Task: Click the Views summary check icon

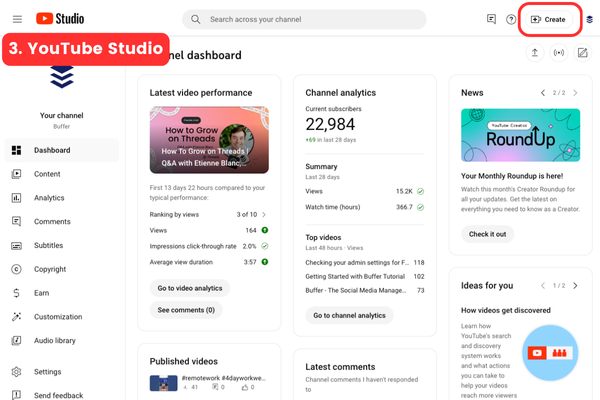Action: (x=420, y=191)
